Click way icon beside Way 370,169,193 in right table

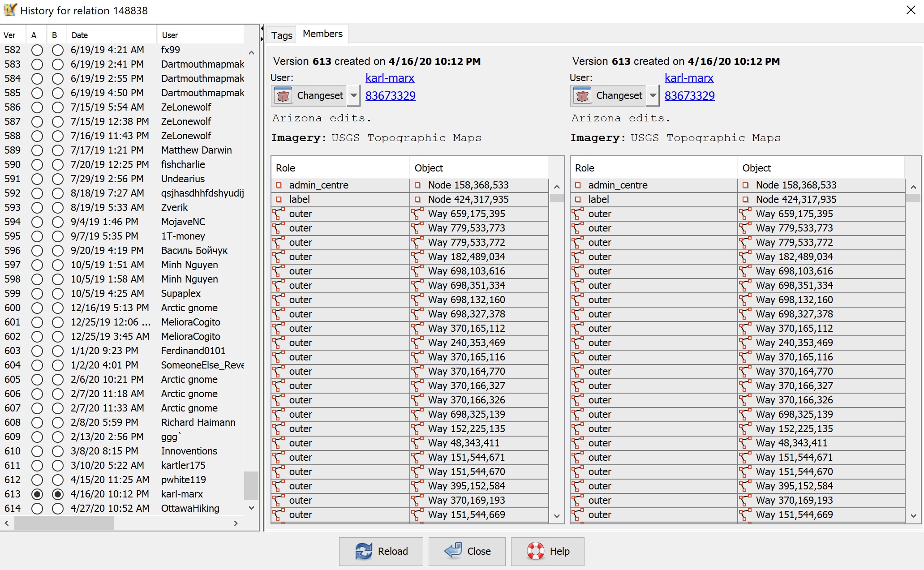pos(745,500)
